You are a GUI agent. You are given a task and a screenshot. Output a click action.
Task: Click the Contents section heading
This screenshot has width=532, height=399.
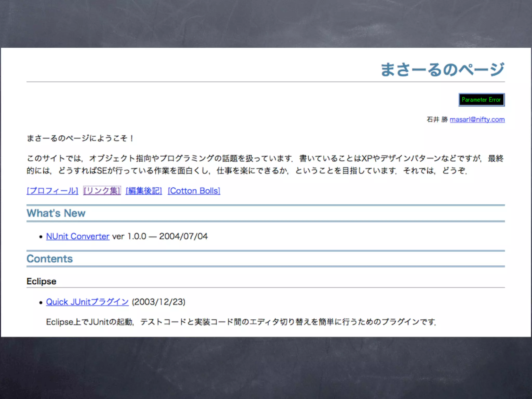point(50,259)
